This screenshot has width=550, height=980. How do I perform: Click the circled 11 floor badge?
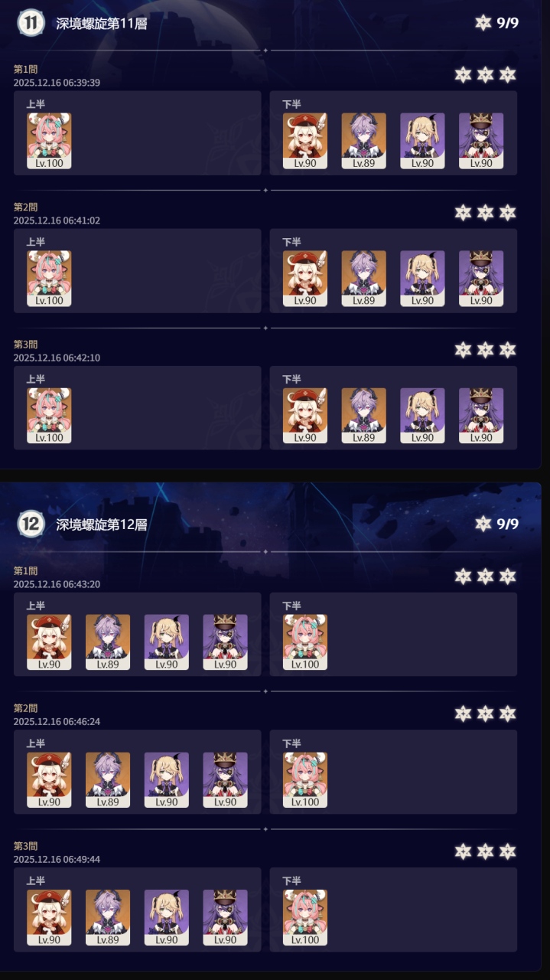coord(31,23)
